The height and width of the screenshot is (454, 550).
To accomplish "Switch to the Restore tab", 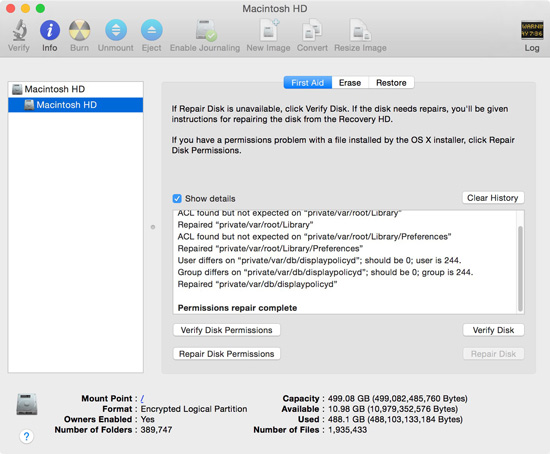I will pos(391,83).
